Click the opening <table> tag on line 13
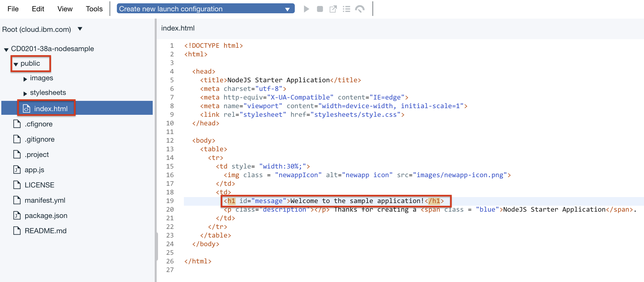This screenshot has width=644, height=282. (213, 149)
